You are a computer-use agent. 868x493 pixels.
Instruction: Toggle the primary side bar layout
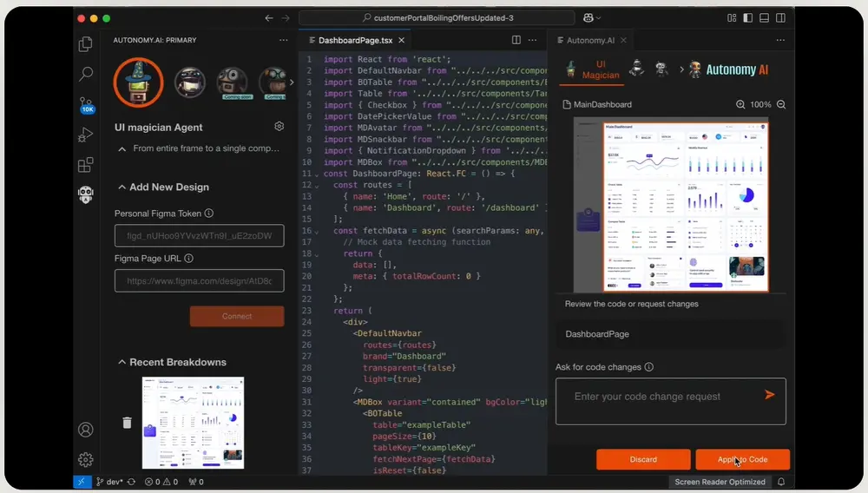click(748, 18)
